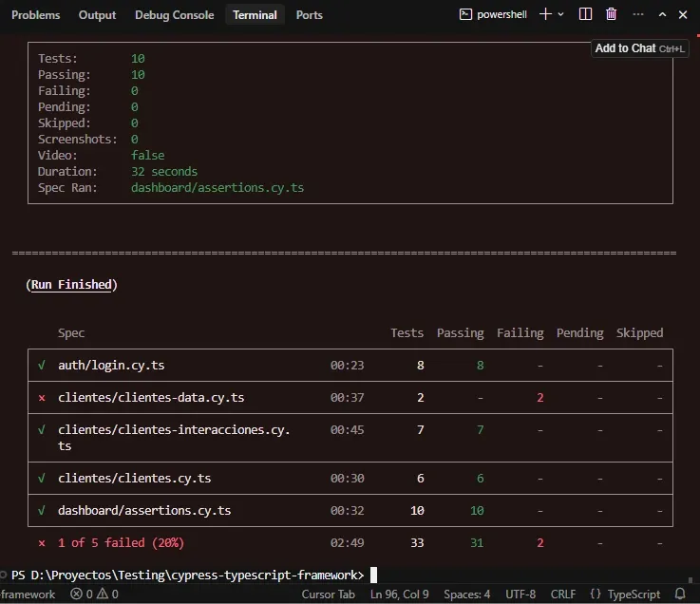Click the Failing column header
This screenshot has width=700, height=604.
click(x=520, y=333)
